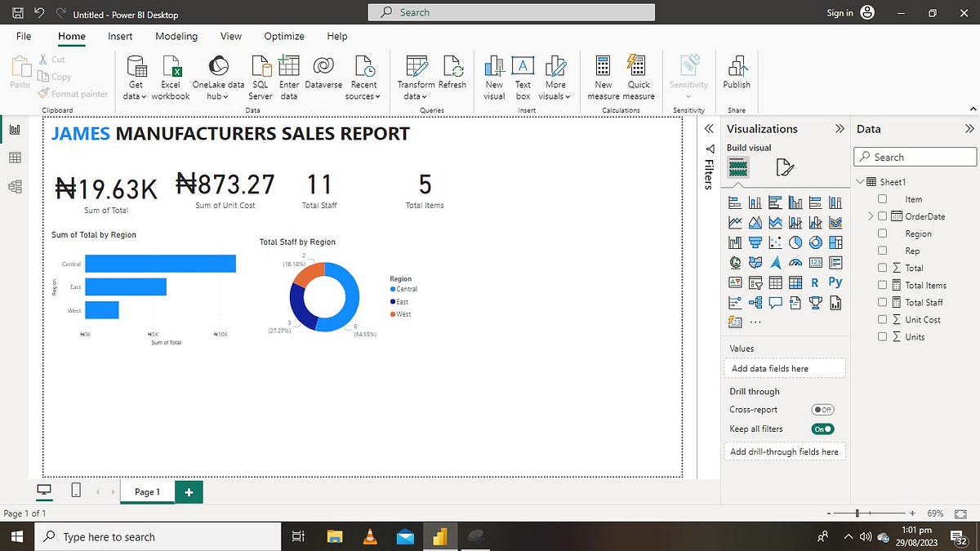Adjust the zoom slider at bottom right

tap(857, 513)
